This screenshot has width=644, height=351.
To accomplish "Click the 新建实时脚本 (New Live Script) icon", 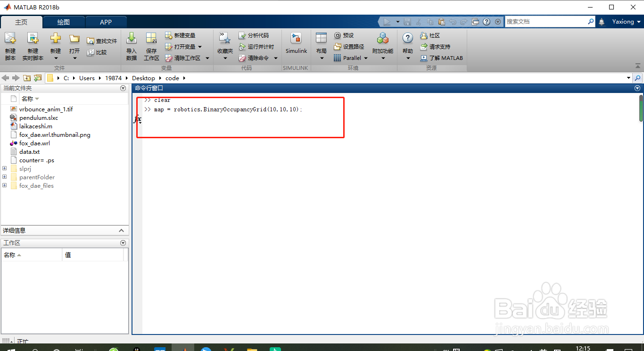I will point(33,38).
